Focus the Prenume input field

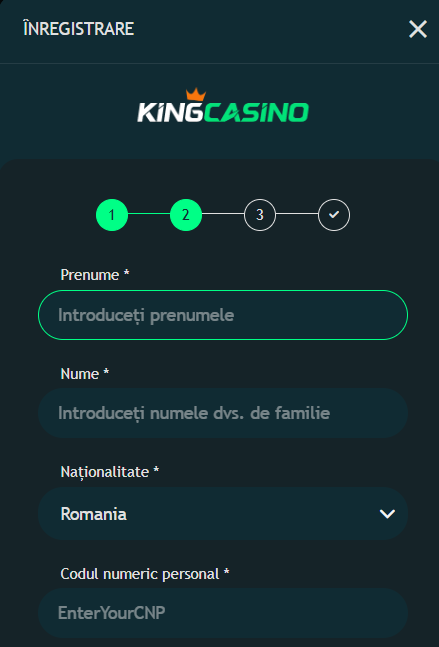223,315
